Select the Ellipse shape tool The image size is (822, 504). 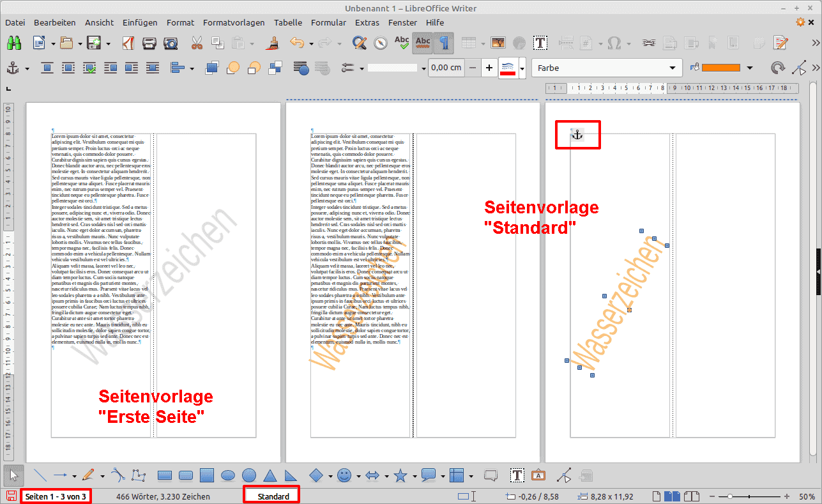point(228,475)
